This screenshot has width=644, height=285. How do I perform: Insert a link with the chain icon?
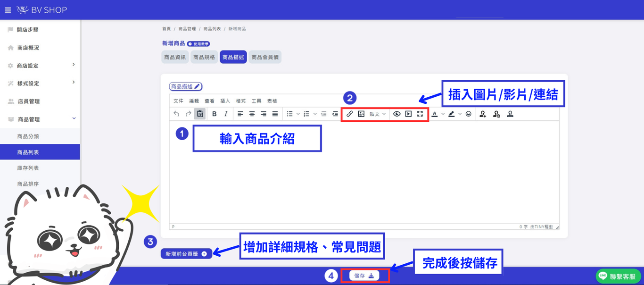[350, 114]
